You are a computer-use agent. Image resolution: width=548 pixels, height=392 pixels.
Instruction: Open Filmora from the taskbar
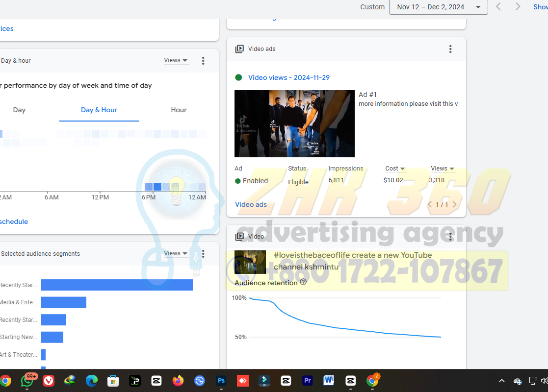pyautogui.click(x=264, y=380)
